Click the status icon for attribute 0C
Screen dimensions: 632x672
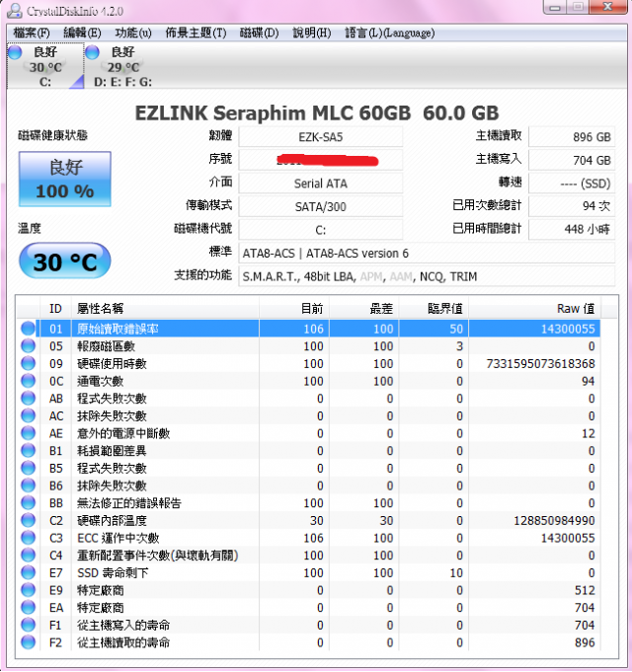click(28, 381)
